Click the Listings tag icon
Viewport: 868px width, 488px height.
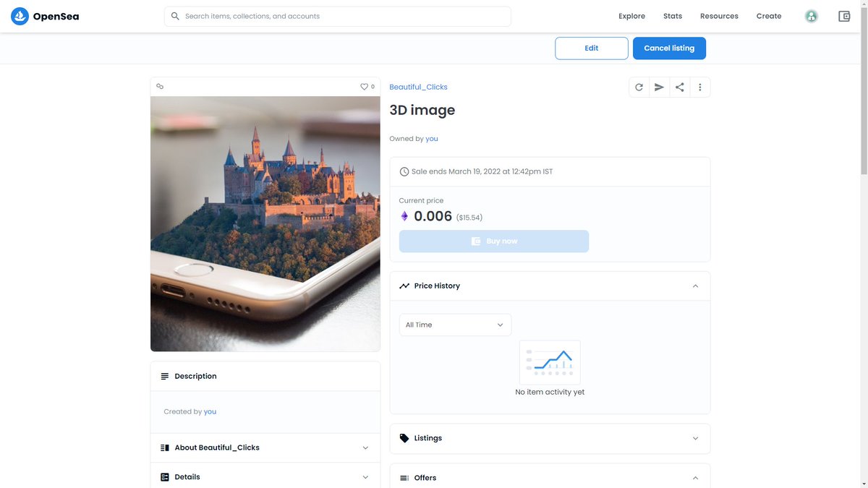[404, 438]
